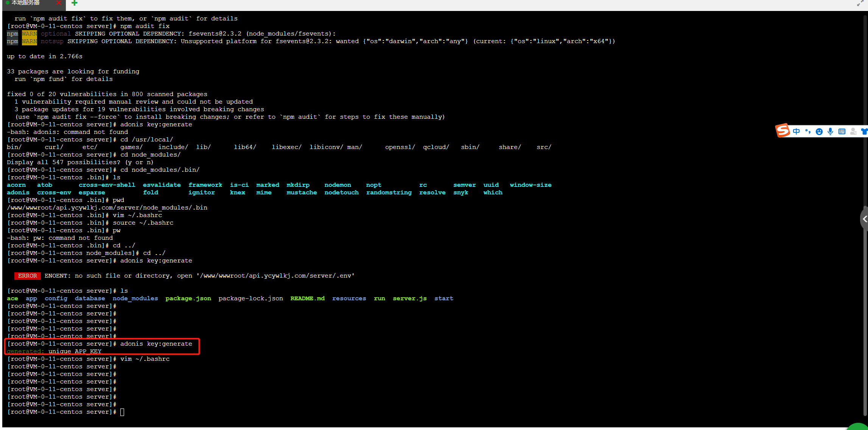Screen dimensions: 868x430
Task: Open the soft keyboard icon
Action: (842, 131)
